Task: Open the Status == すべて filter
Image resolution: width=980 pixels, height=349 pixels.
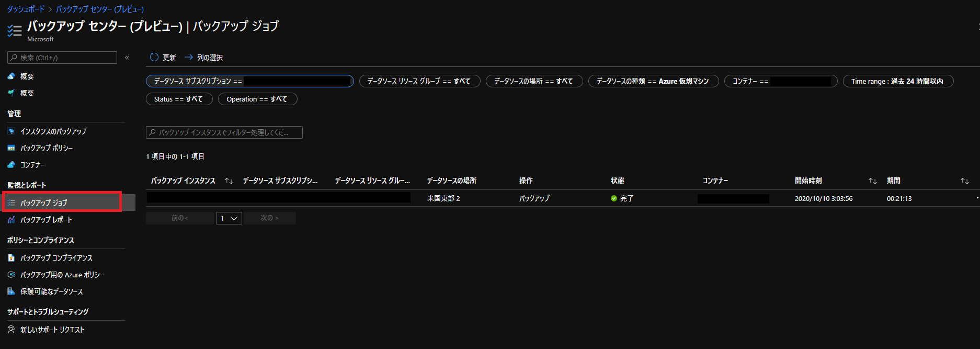Action: pos(179,99)
